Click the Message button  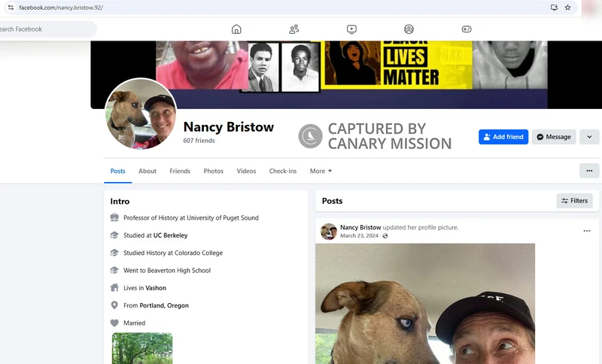click(554, 137)
